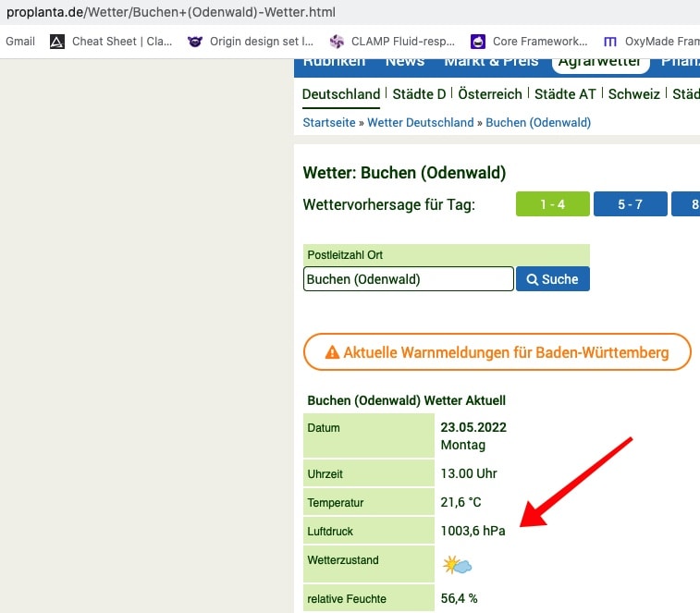Click the Postleitzahl Ort input field
Image resolution: width=700 pixels, height=613 pixels.
(408, 279)
